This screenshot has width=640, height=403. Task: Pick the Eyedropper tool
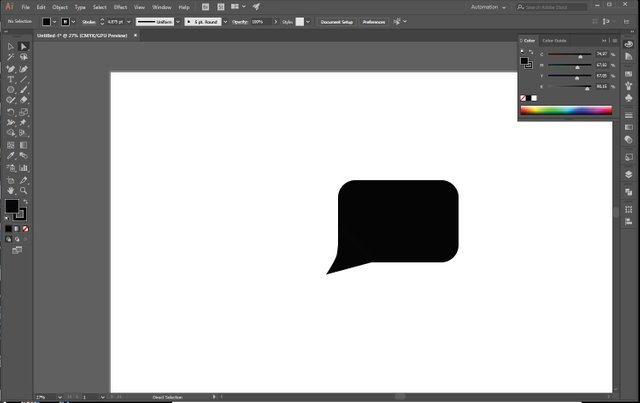click(x=11, y=156)
